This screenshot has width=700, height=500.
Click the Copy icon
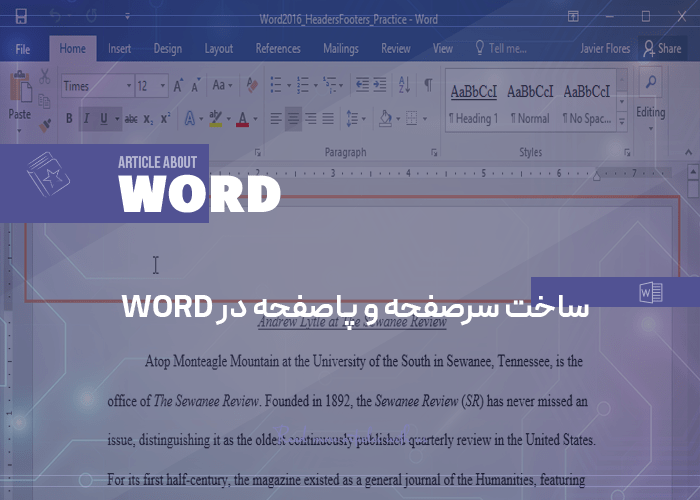44,101
